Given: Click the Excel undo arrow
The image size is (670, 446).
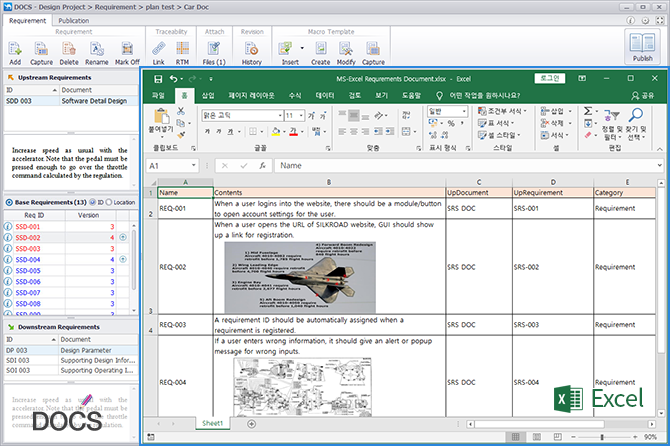Looking at the screenshot, I should tap(173, 79).
